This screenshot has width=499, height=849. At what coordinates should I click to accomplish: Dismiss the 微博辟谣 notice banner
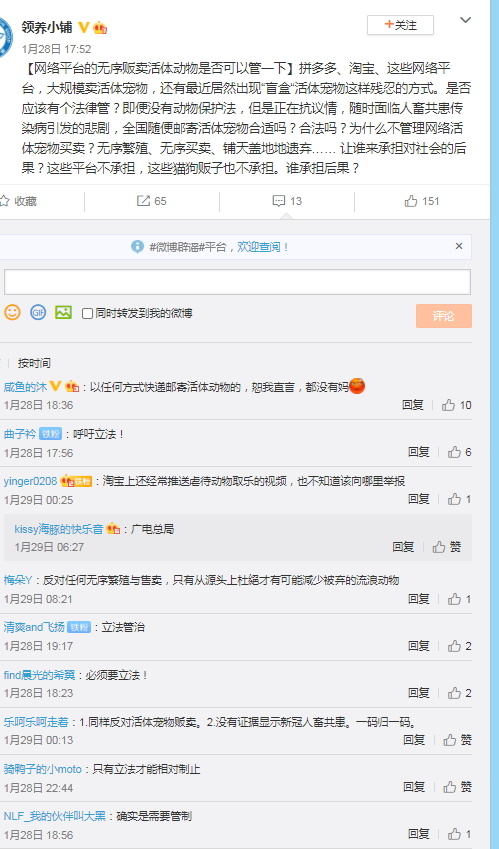459,246
